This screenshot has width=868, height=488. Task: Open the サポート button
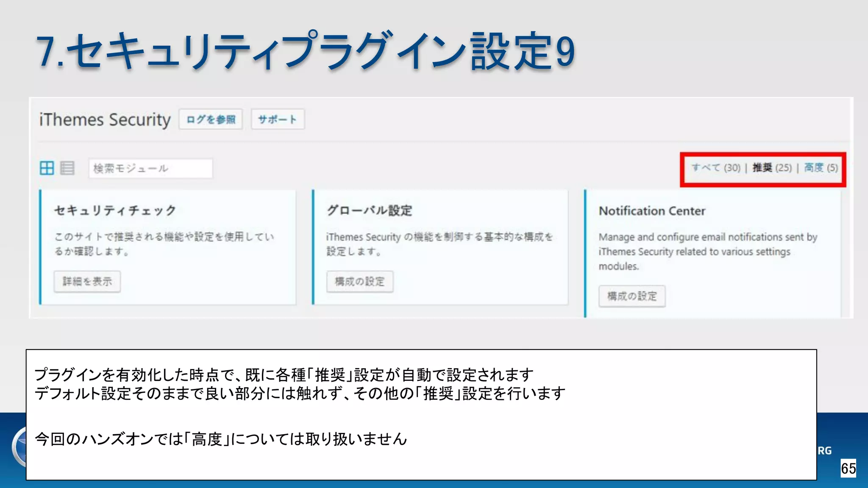pos(278,119)
